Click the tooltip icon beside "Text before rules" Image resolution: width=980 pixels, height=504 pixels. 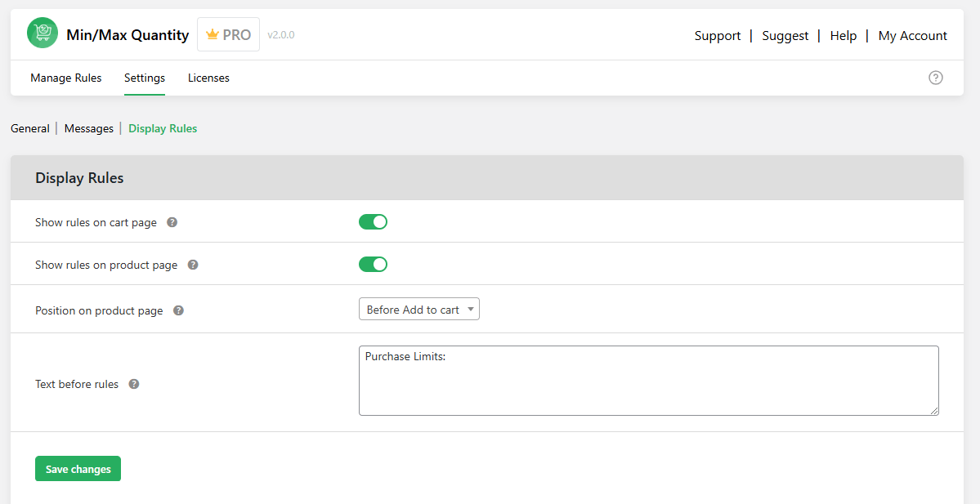pos(133,383)
